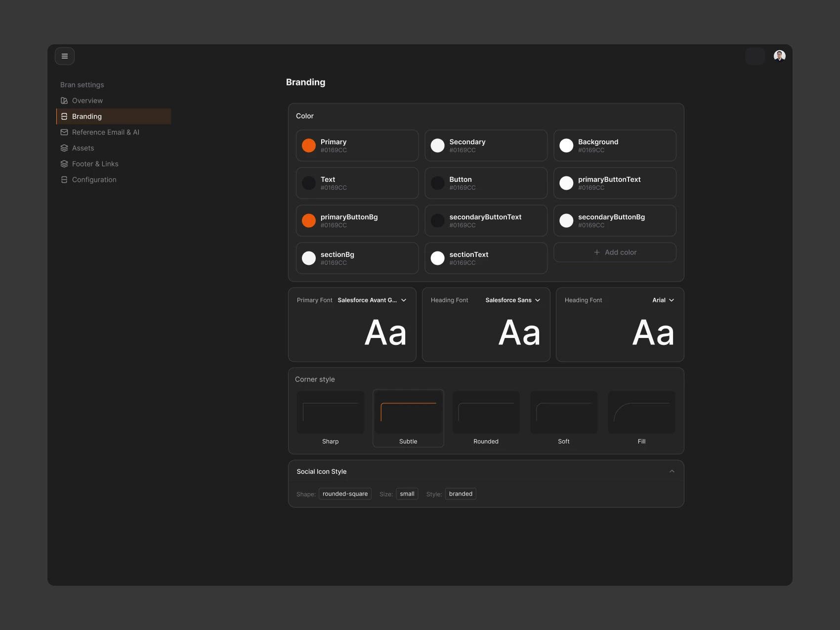
Task: Click the sectionBg color swatch
Action: coord(309,258)
